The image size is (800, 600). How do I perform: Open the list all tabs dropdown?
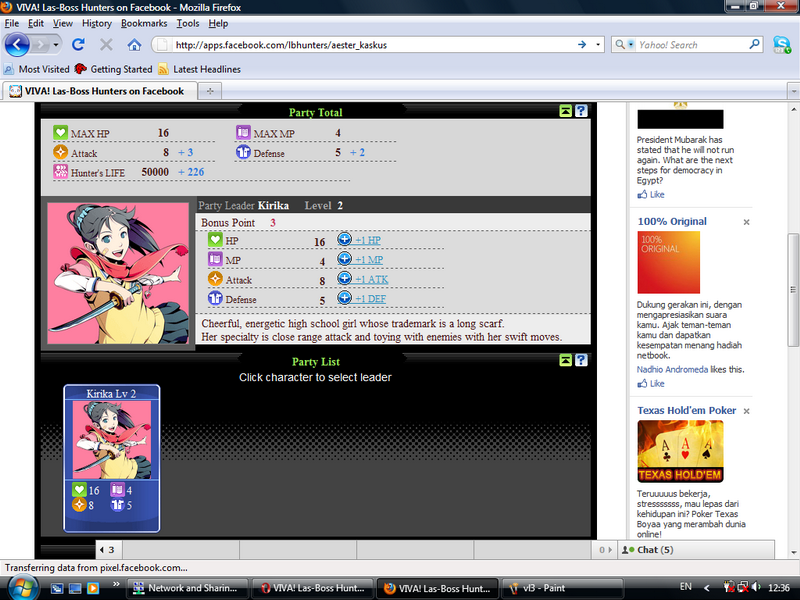click(793, 91)
